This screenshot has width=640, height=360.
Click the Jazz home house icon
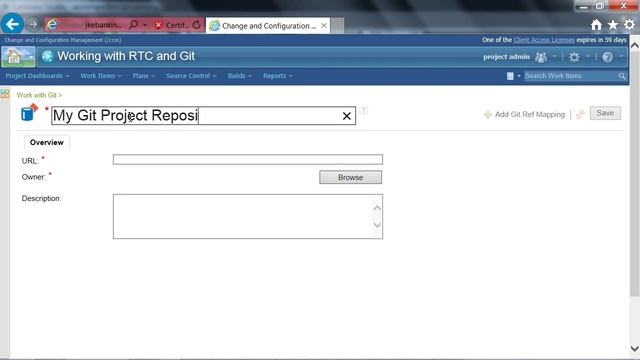tap(18, 57)
